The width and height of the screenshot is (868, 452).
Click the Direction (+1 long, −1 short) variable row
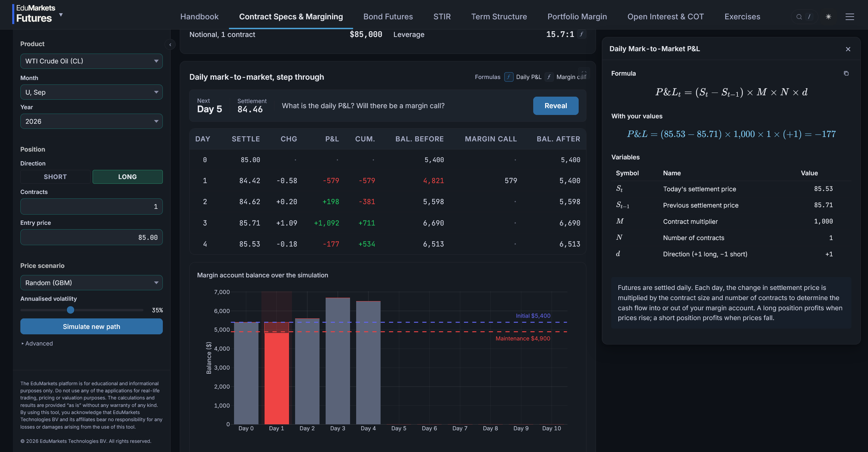pos(731,254)
